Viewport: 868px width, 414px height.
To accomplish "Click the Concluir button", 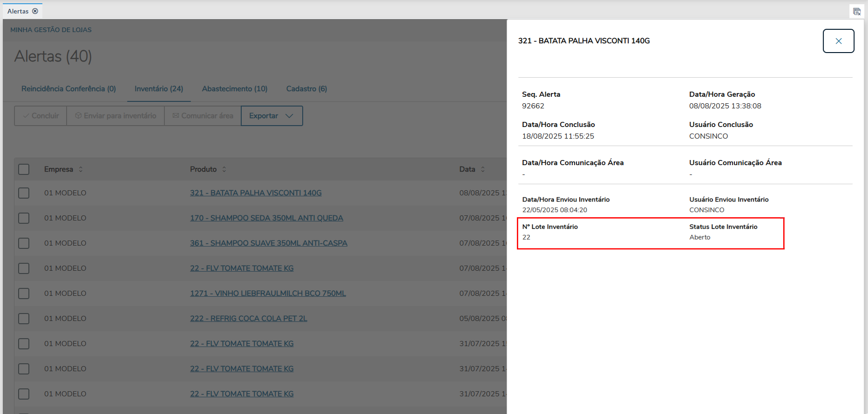I will (41, 116).
